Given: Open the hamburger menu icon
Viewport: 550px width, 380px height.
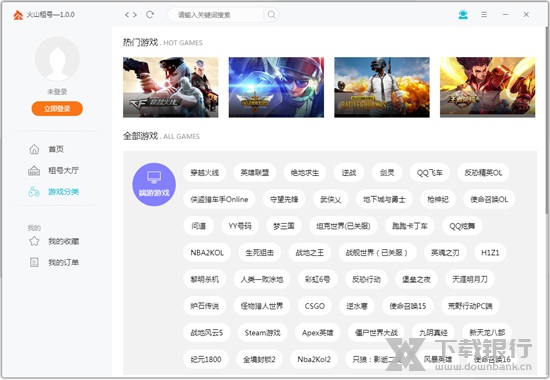Looking at the screenshot, I should (484, 14).
